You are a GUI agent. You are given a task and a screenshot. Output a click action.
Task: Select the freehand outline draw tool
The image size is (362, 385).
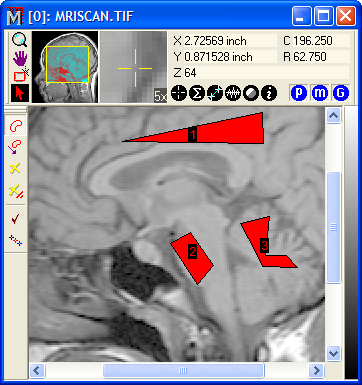point(16,125)
